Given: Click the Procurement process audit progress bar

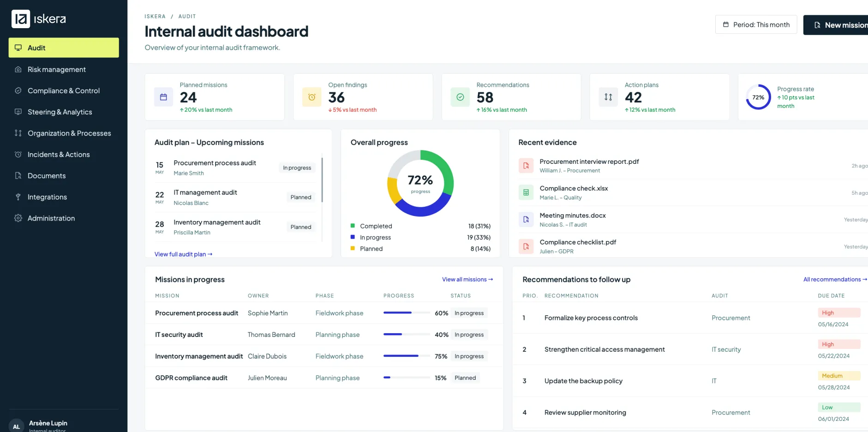Looking at the screenshot, I should pyautogui.click(x=407, y=313).
